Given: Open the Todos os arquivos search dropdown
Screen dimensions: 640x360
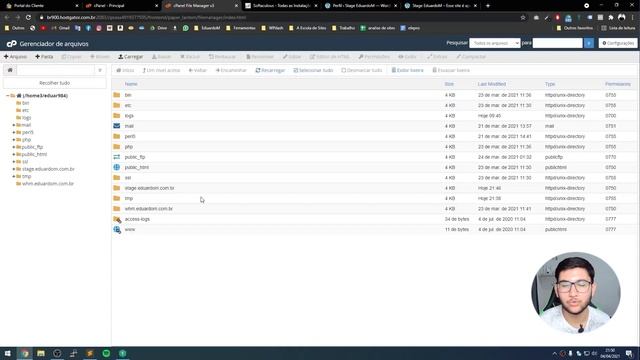Looking at the screenshot, I should (x=495, y=43).
